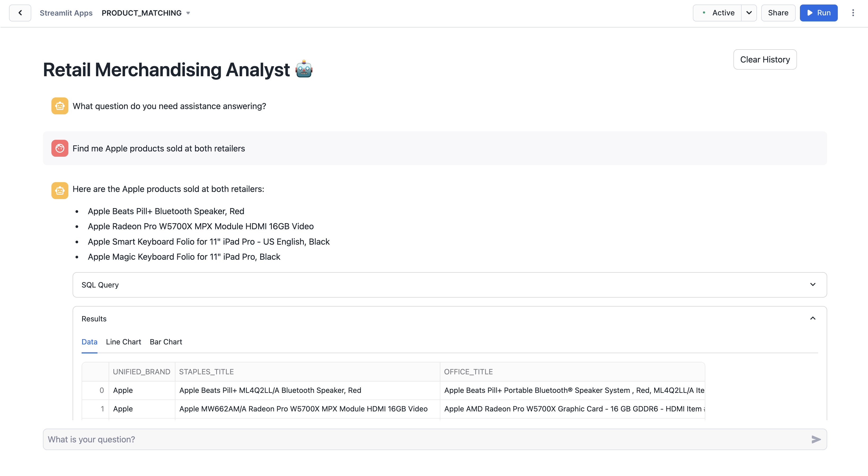Click the back arrow button
The width and height of the screenshot is (868, 476).
pyautogui.click(x=20, y=13)
